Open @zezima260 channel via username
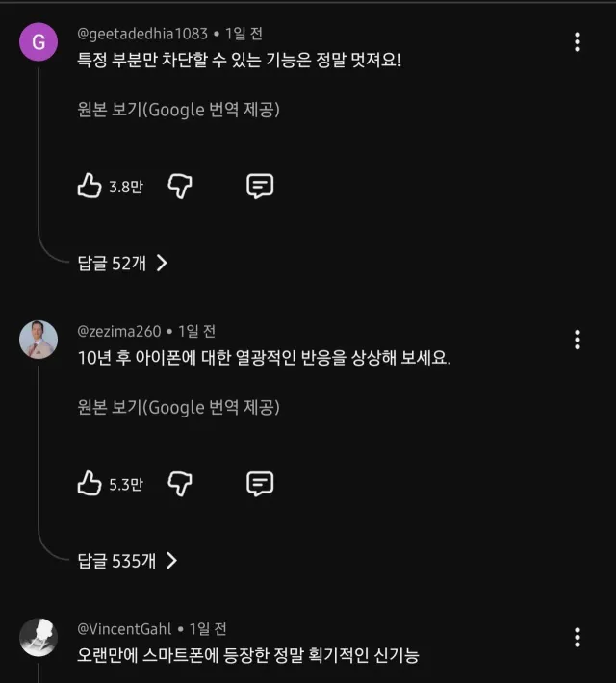This screenshot has width=616, height=683. [x=119, y=331]
